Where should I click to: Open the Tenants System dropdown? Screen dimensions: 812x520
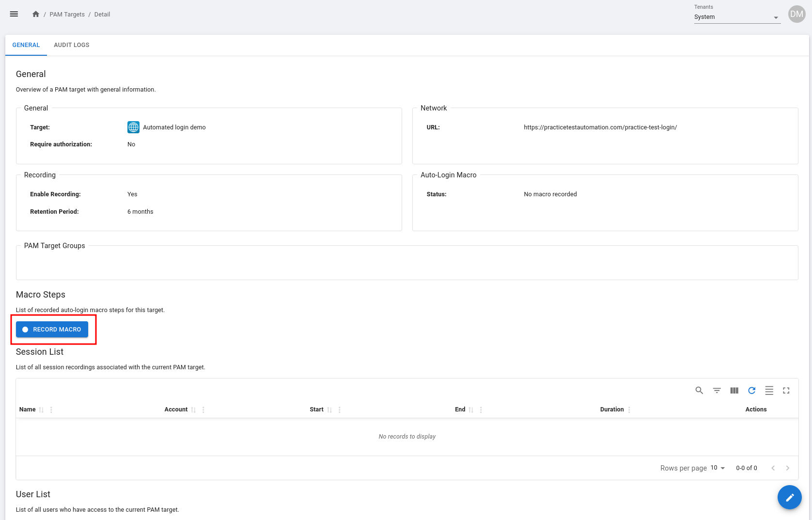tap(736, 17)
